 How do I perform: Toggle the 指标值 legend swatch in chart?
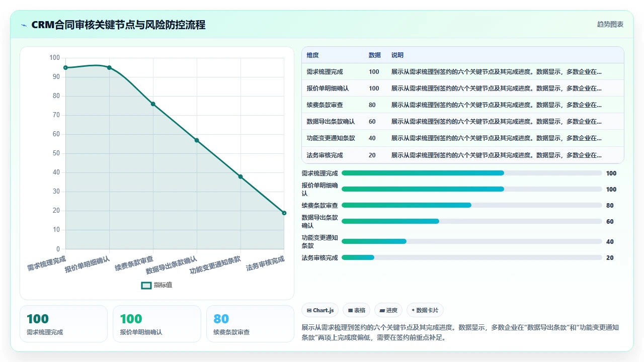tap(146, 285)
